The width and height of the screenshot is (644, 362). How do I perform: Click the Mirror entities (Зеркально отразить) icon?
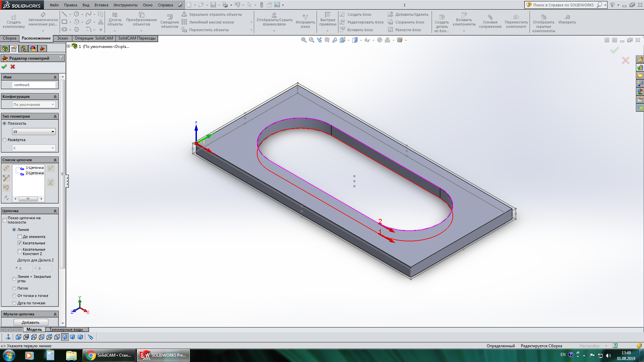pyautogui.click(x=184, y=14)
